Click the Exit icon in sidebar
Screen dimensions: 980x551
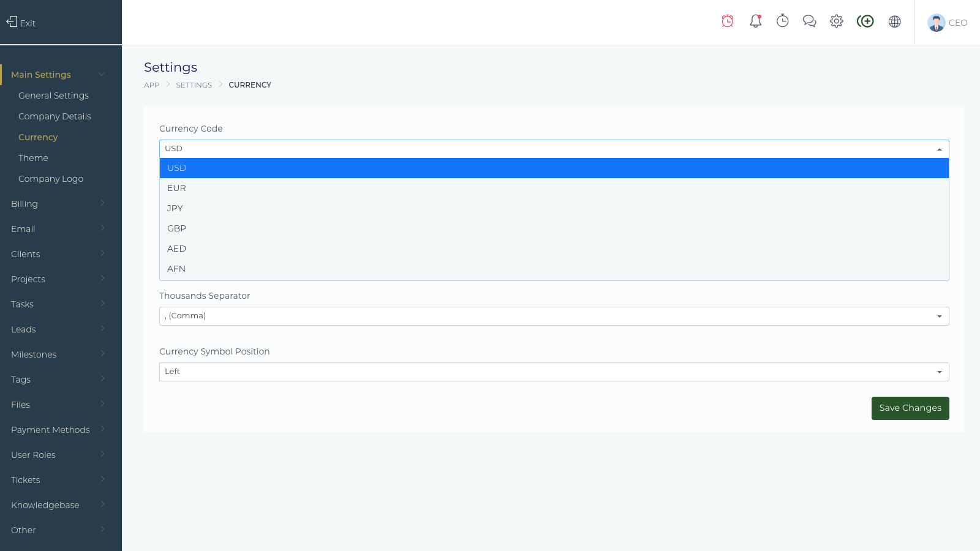coord(12,22)
